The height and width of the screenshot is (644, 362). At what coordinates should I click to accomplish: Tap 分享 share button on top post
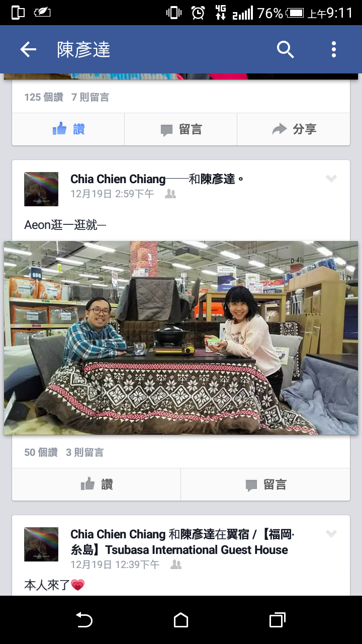[294, 129]
